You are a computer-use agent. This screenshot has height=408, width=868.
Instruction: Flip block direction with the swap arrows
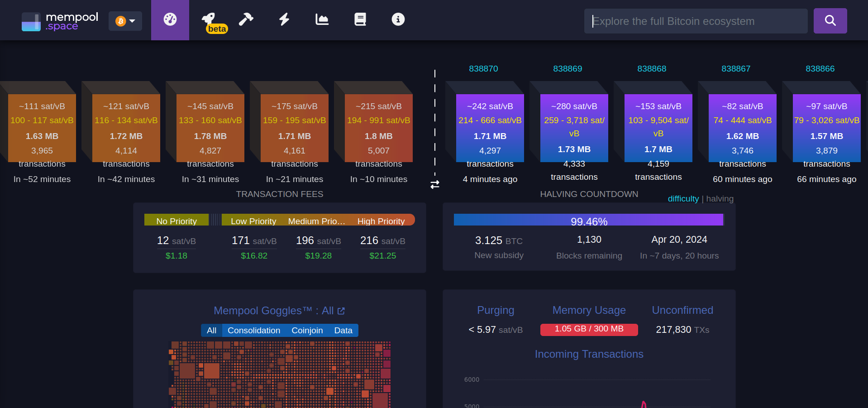click(435, 185)
